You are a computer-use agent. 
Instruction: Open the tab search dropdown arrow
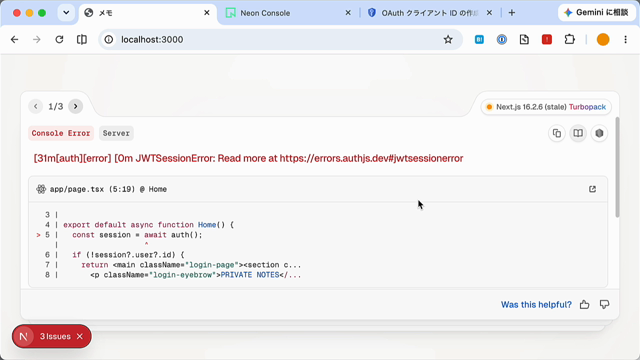click(66, 13)
